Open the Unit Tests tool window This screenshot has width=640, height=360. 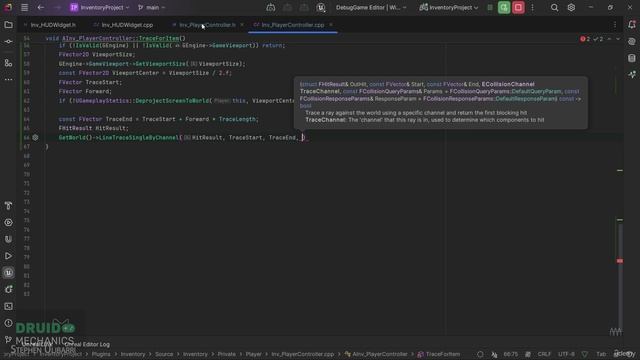click(x=8, y=239)
